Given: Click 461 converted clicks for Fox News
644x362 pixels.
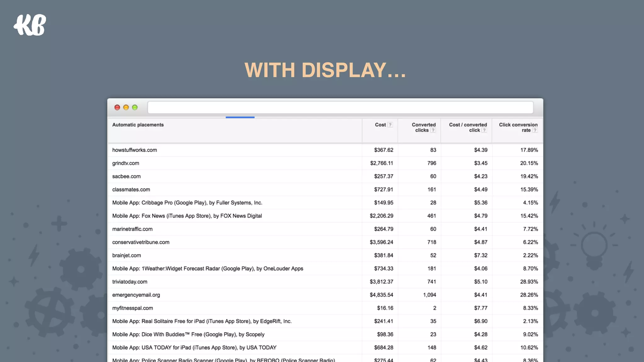Looking at the screenshot, I should (x=432, y=216).
